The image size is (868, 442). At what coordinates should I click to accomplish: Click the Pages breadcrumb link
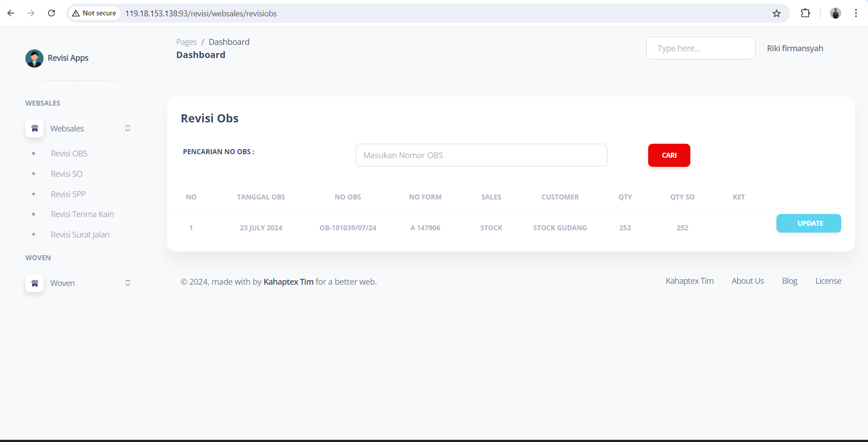[186, 42]
